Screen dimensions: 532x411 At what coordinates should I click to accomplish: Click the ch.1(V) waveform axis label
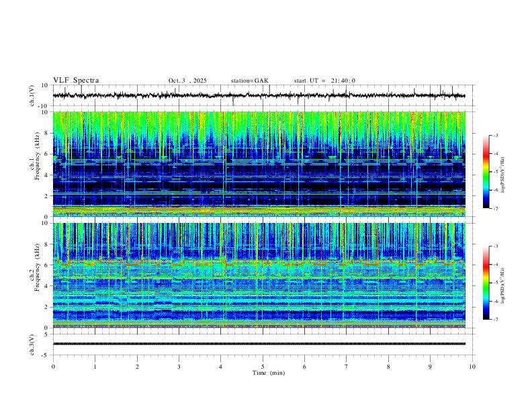pos(32,95)
